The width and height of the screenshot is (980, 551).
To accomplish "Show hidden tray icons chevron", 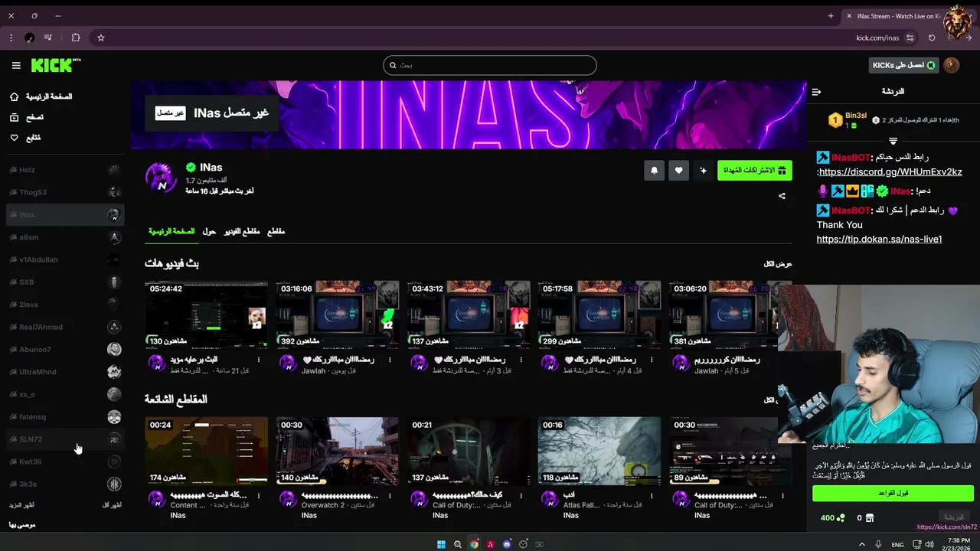I will (x=862, y=545).
